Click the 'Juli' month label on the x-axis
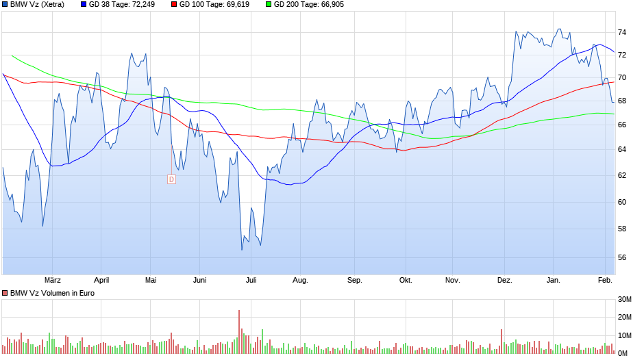This screenshot has width=644, height=360. click(251, 280)
